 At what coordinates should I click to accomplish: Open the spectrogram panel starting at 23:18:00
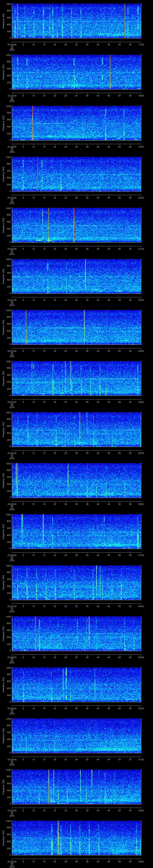[x=77, y=123]
